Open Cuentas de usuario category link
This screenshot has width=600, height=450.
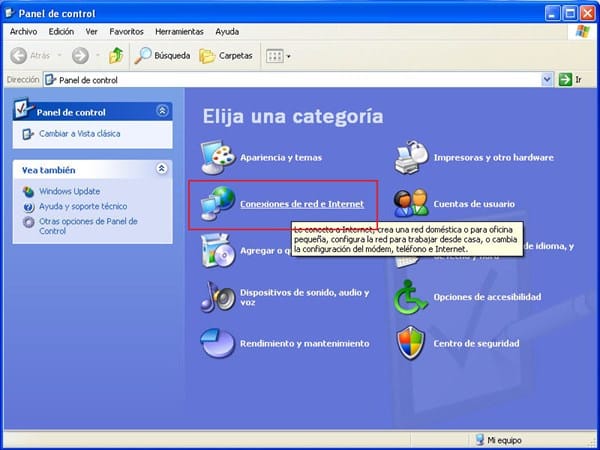(x=474, y=204)
